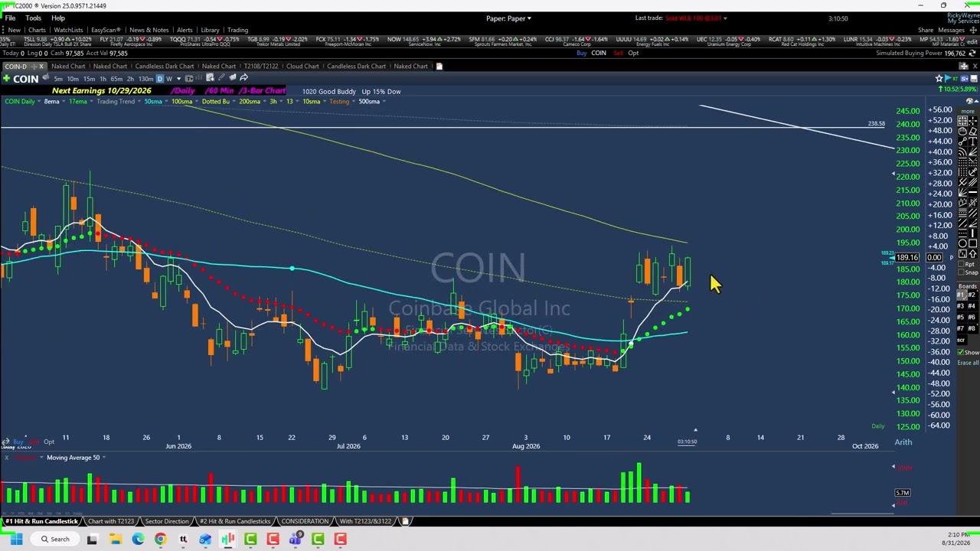Screen dimensions: 980x551
Task: Switch the chart to the D daily timeframe
Action: [160, 78]
